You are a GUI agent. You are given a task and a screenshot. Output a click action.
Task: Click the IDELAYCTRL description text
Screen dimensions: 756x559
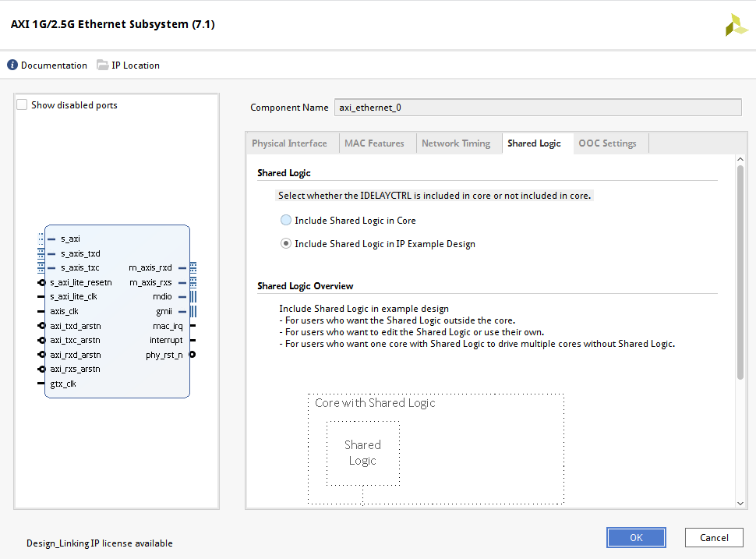434,196
